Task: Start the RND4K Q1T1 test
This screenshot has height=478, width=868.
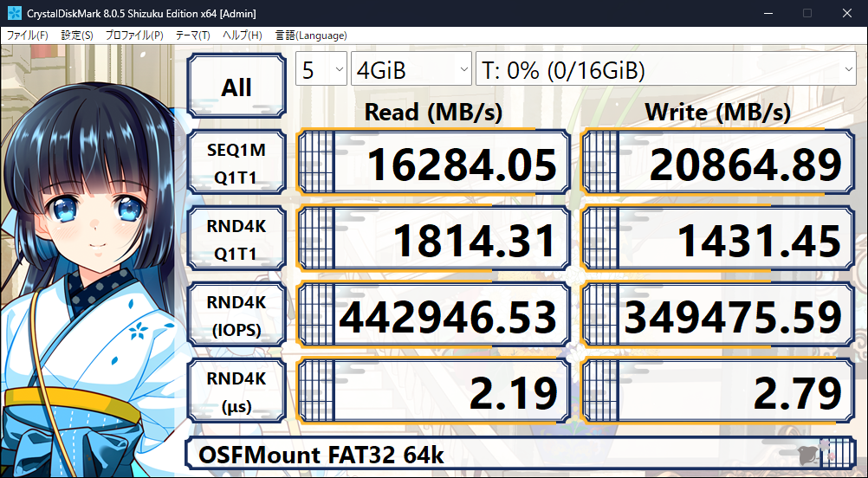Action: [x=236, y=238]
